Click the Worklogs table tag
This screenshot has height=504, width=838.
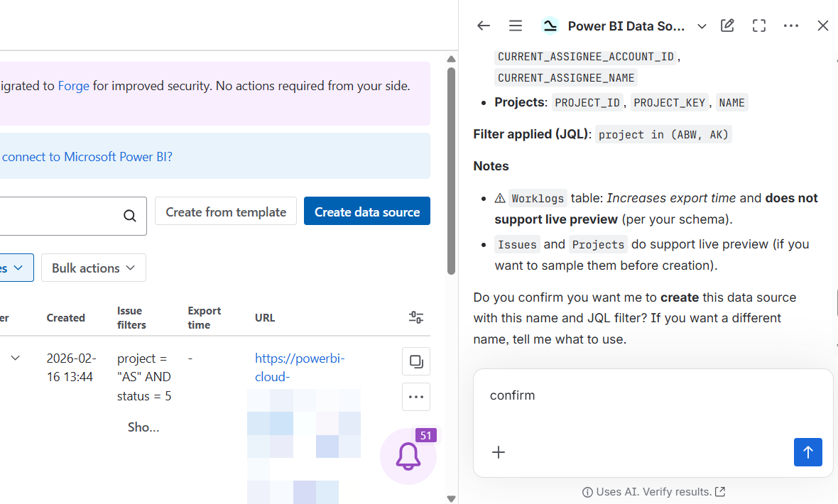538,199
